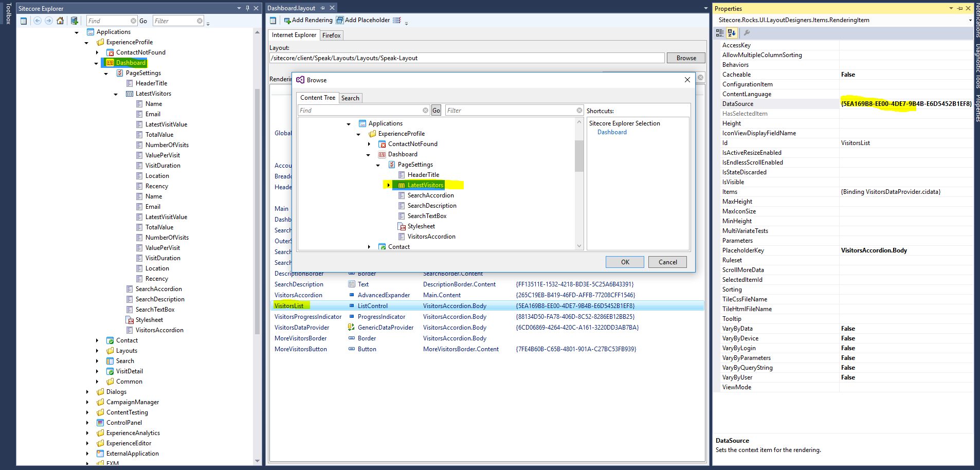This screenshot has width=980, height=470.
Task: Click the Home icon in Sitecore Explorer toolbar
Action: point(60,21)
